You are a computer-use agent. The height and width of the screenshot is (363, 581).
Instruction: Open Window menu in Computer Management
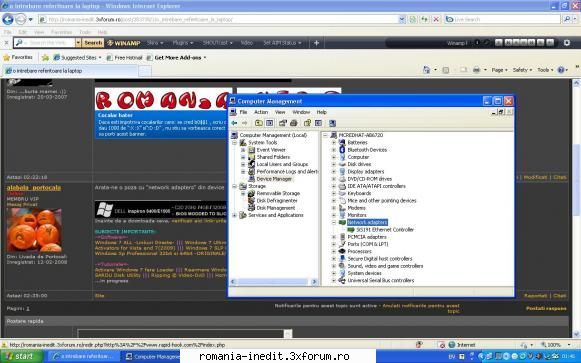(x=301, y=112)
